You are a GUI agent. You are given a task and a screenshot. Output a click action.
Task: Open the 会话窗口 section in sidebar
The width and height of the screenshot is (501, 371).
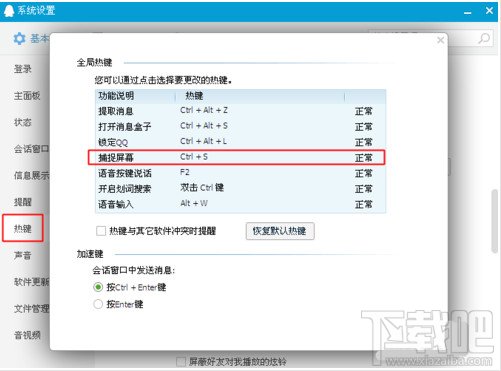pos(31,149)
